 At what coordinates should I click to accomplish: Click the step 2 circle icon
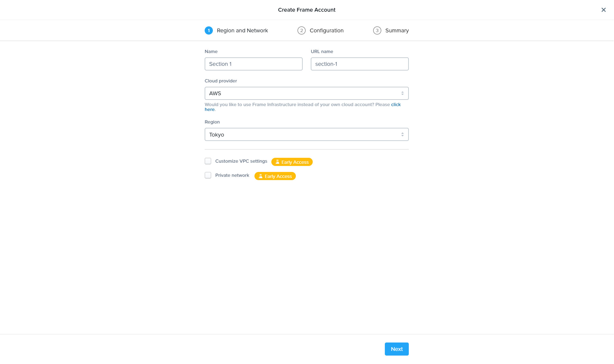301,30
